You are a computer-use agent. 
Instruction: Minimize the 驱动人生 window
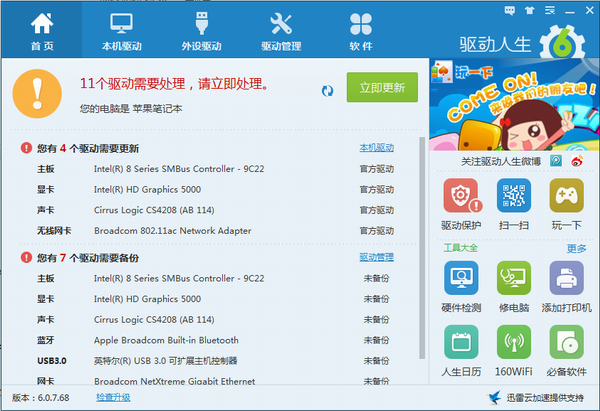click(570, 11)
